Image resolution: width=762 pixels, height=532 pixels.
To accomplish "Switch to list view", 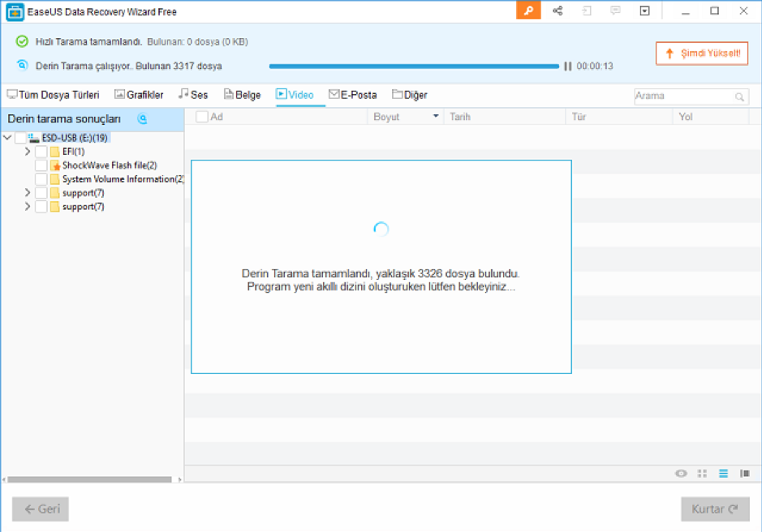I will click(723, 474).
